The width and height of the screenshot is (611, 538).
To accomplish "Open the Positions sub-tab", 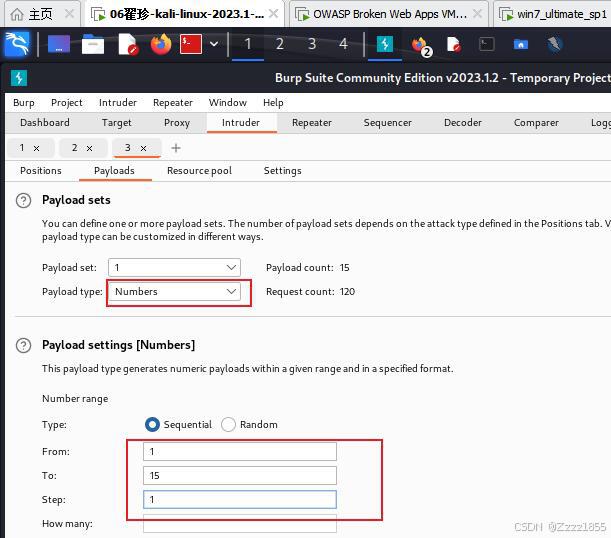I will [x=41, y=171].
